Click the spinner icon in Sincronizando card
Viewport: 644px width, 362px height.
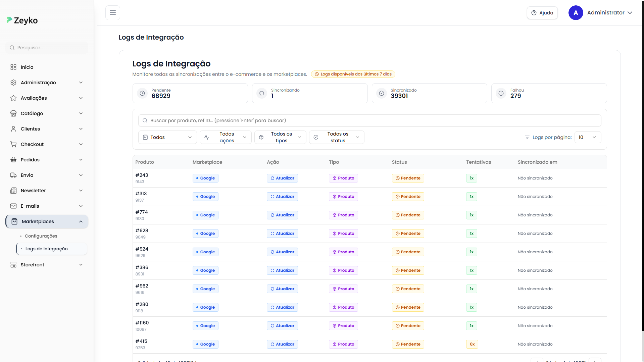tap(262, 93)
